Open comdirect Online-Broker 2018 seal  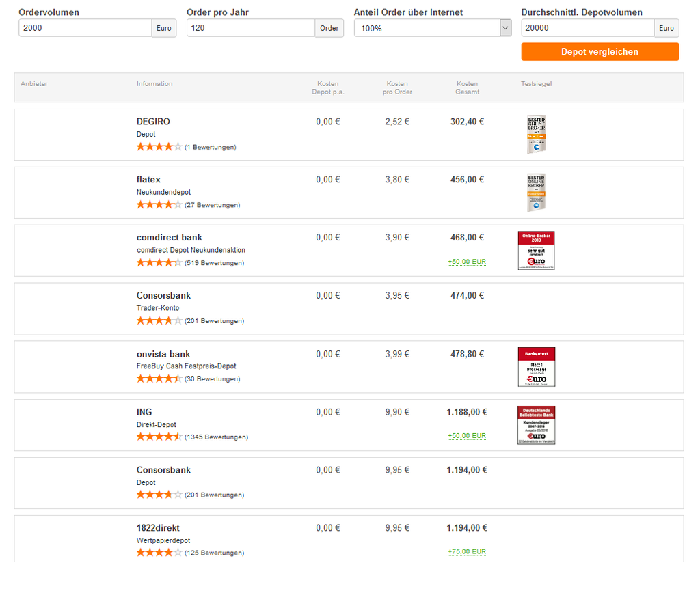(537, 251)
